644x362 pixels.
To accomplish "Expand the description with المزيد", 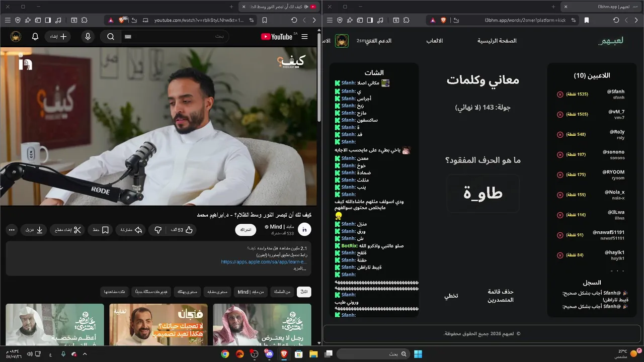I will coord(300,268).
